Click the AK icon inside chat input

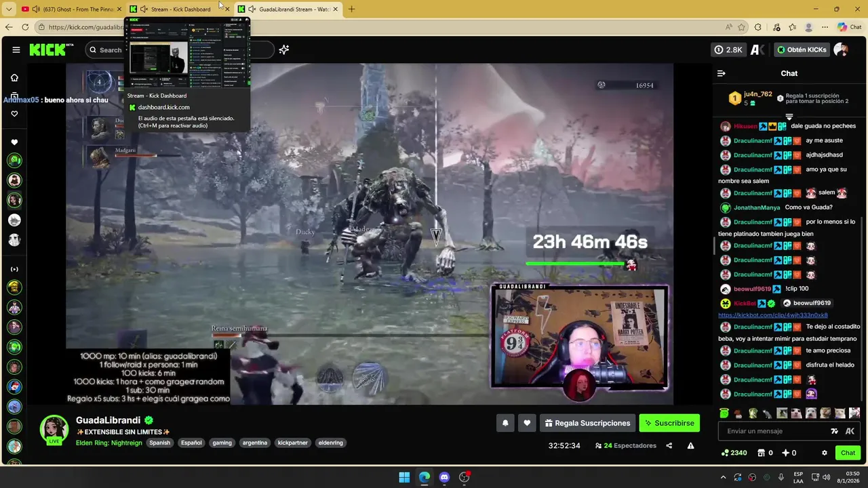[x=850, y=431]
